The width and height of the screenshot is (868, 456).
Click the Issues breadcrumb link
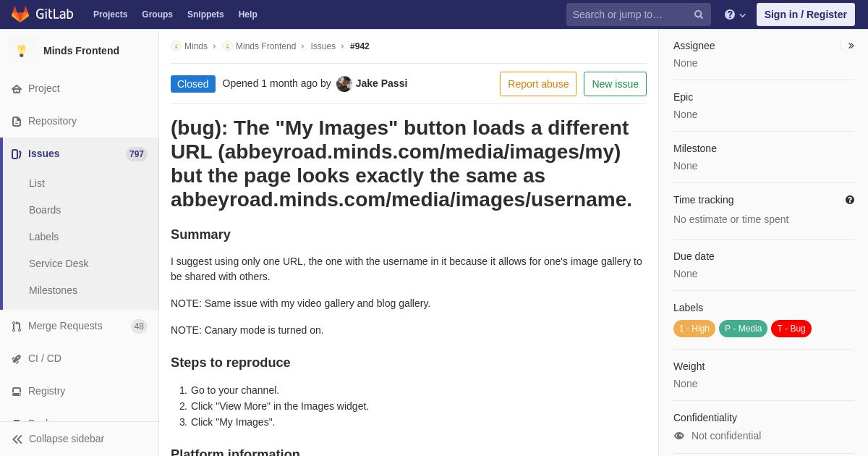click(x=323, y=46)
